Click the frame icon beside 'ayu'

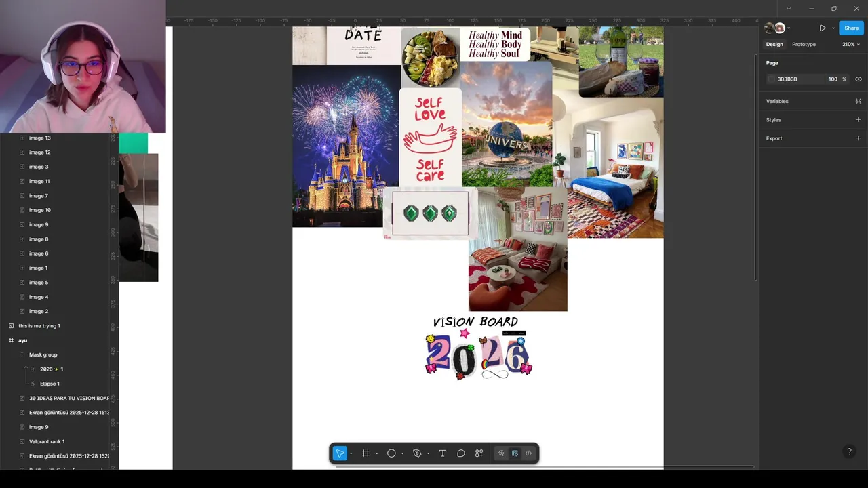click(11, 340)
